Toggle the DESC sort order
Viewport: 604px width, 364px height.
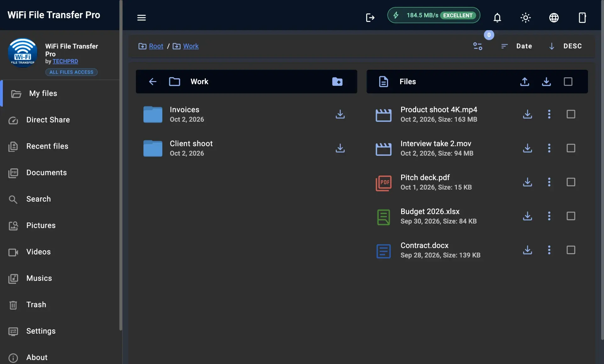point(566,46)
